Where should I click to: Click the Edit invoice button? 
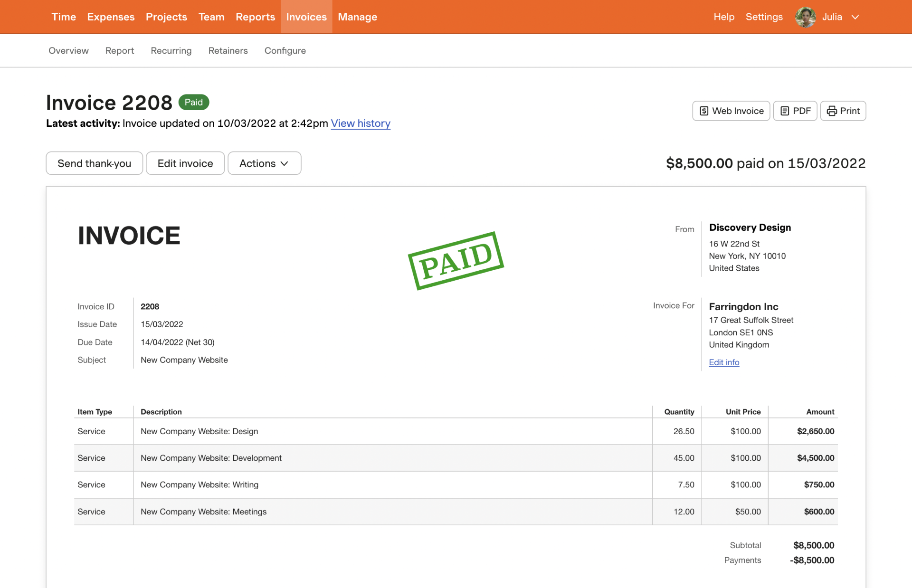click(185, 163)
